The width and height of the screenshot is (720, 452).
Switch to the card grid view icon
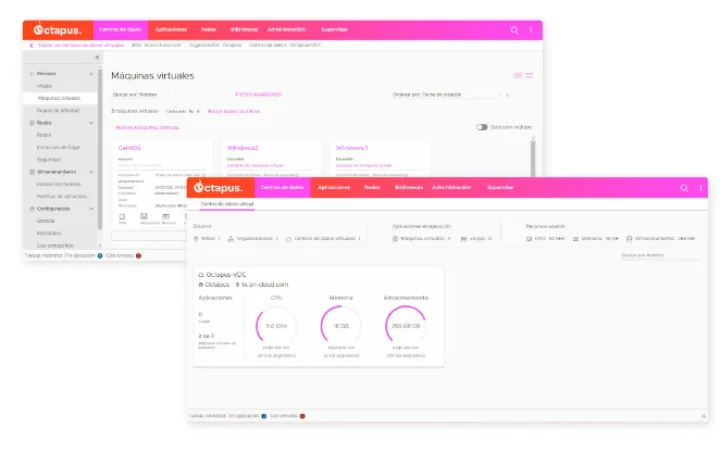click(517, 75)
